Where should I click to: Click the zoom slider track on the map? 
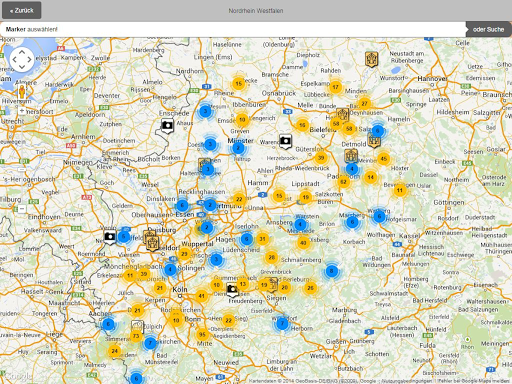coord(22,160)
